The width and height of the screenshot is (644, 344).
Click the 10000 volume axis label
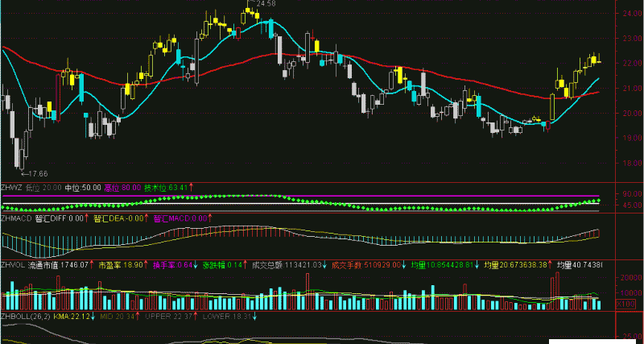click(x=630, y=293)
